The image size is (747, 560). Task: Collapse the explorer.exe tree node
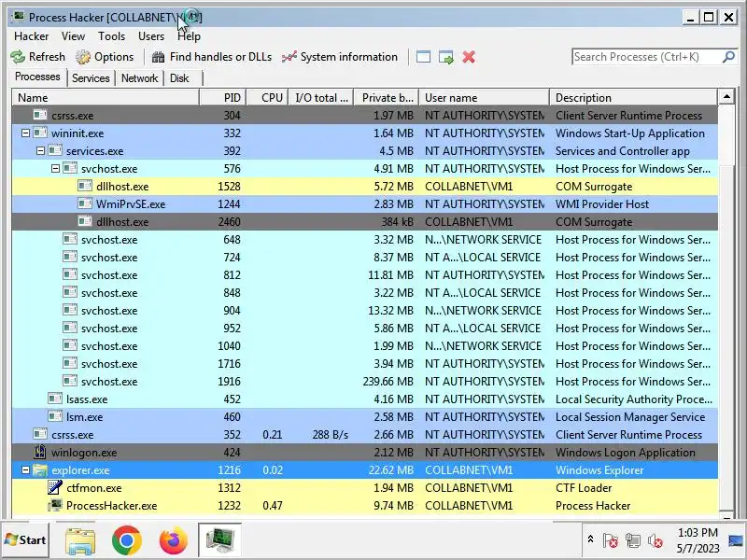(x=26, y=470)
